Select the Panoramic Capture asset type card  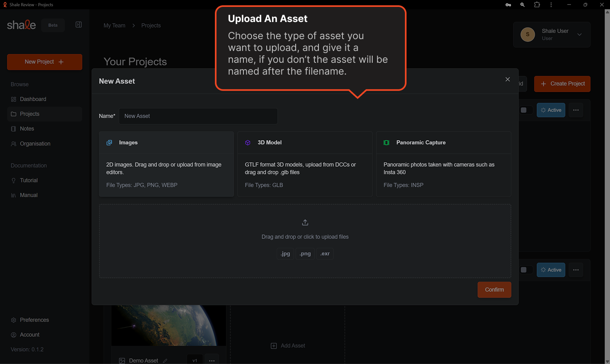[x=444, y=164]
